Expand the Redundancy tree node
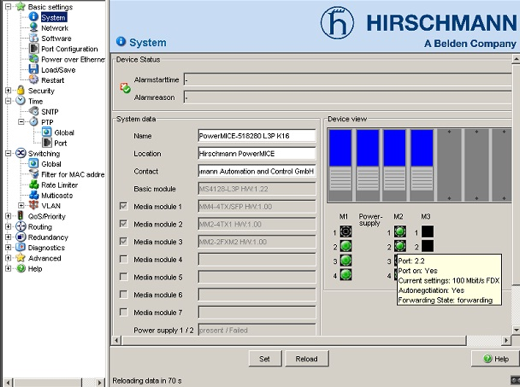Viewport: 520px width, 387px height. click(8, 237)
